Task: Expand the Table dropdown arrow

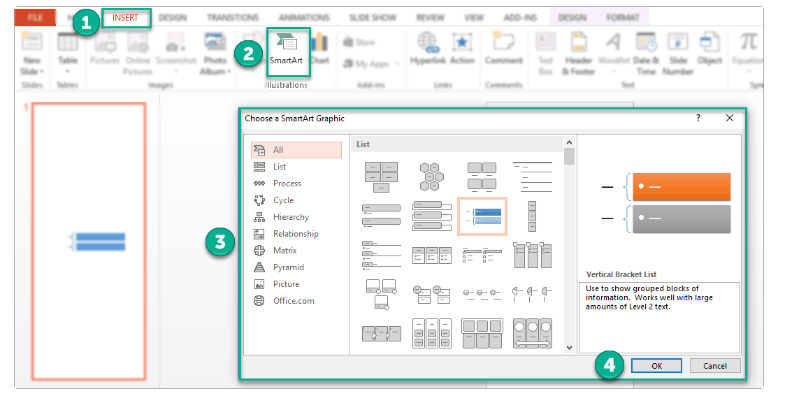Action: (68, 72)
